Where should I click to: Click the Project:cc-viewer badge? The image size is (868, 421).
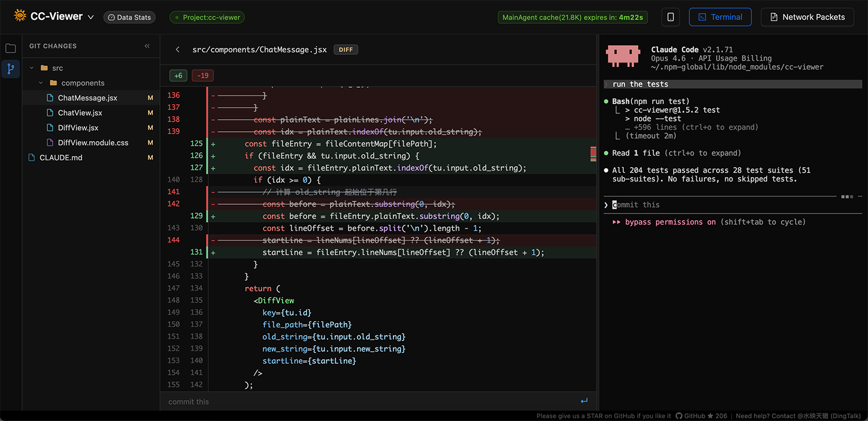(207, 17)
